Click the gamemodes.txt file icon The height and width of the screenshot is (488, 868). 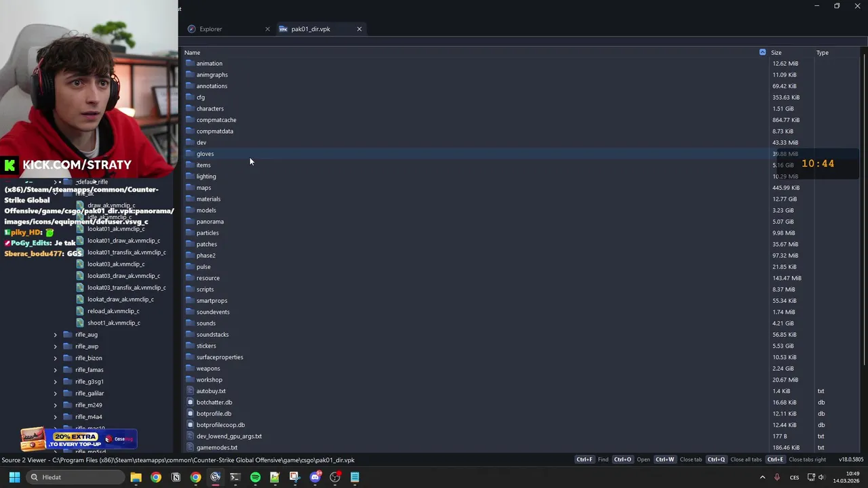[x=190, y=447]
